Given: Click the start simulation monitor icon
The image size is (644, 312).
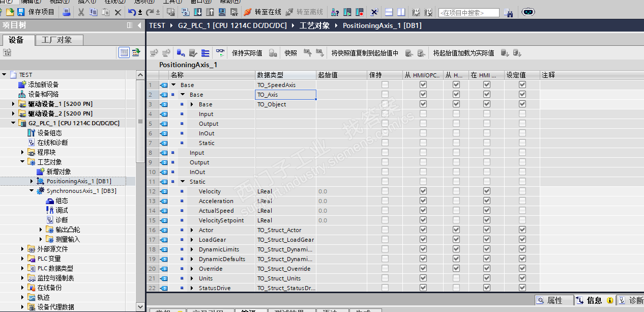Looking at the screenshot, I should [222, 12].
